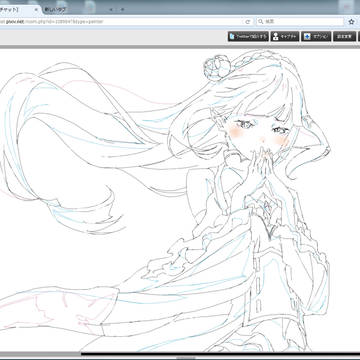The height and width of the screenshot is (360, 360).
Task: Focus the browser search field
Action: [300, 22]
